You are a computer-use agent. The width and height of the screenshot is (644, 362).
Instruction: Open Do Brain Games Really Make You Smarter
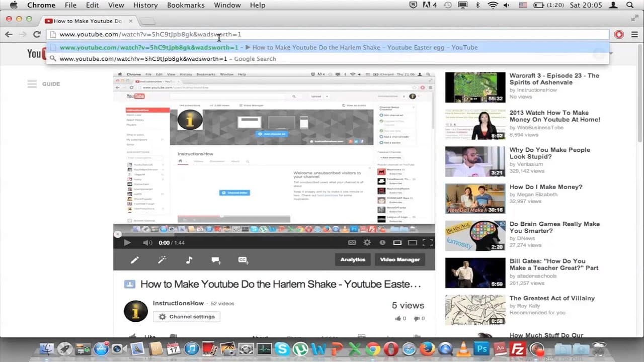(554, 227)
